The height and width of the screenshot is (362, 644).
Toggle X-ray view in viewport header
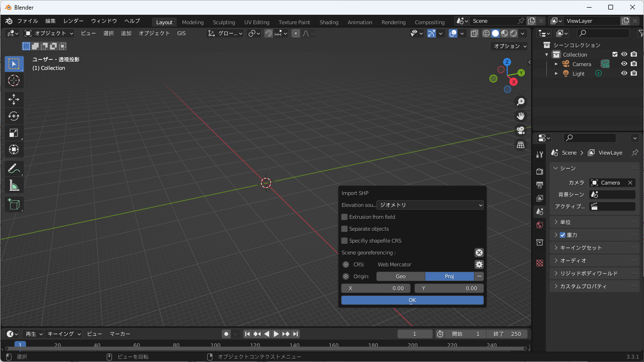(474, 33)
